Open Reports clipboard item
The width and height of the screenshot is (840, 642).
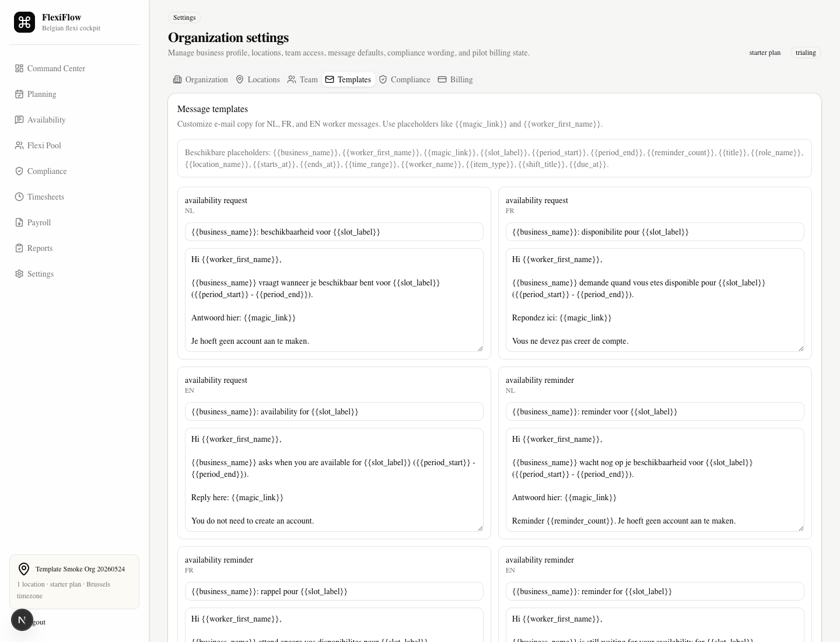coord(19,248)
